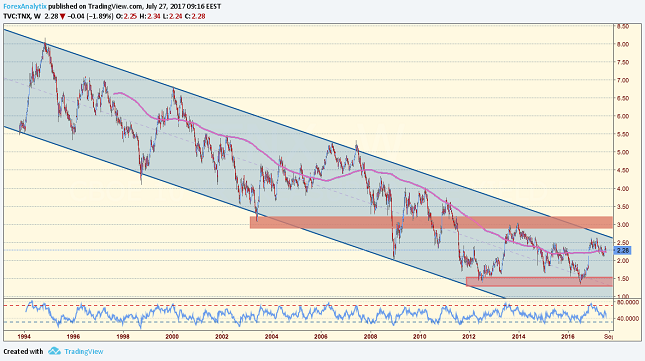The width and height of the screenshot is (645, 361).
Task: Click the low value L:2.24
Action: pyautogui.click(x=172, y=16)
